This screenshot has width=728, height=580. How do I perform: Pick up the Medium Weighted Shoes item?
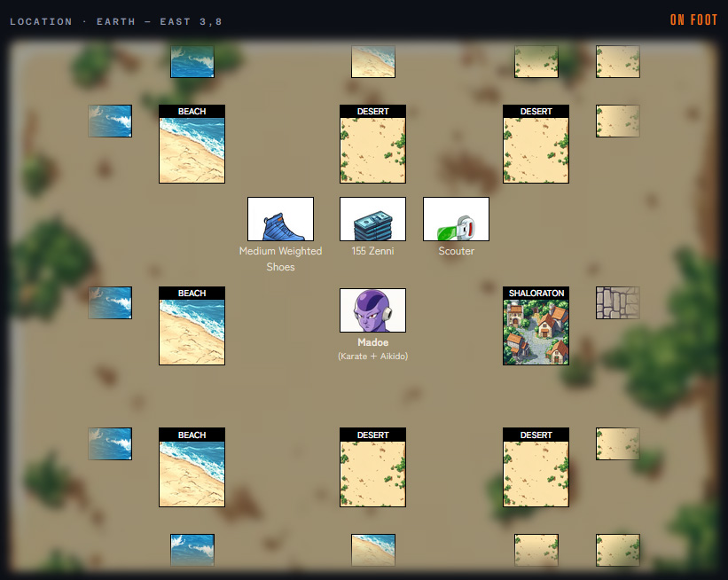[280, 219]
